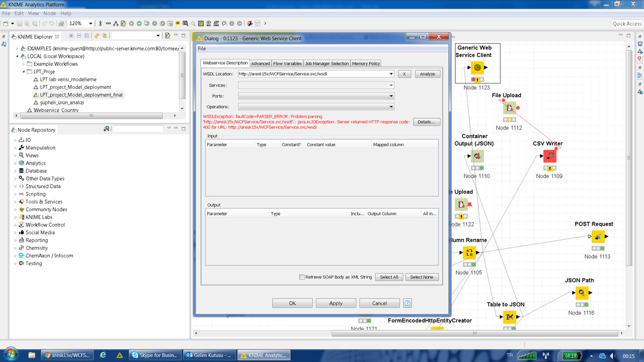Expand the EXAMPLES server tree node
The image size is (644, 362).
(17, 48)
